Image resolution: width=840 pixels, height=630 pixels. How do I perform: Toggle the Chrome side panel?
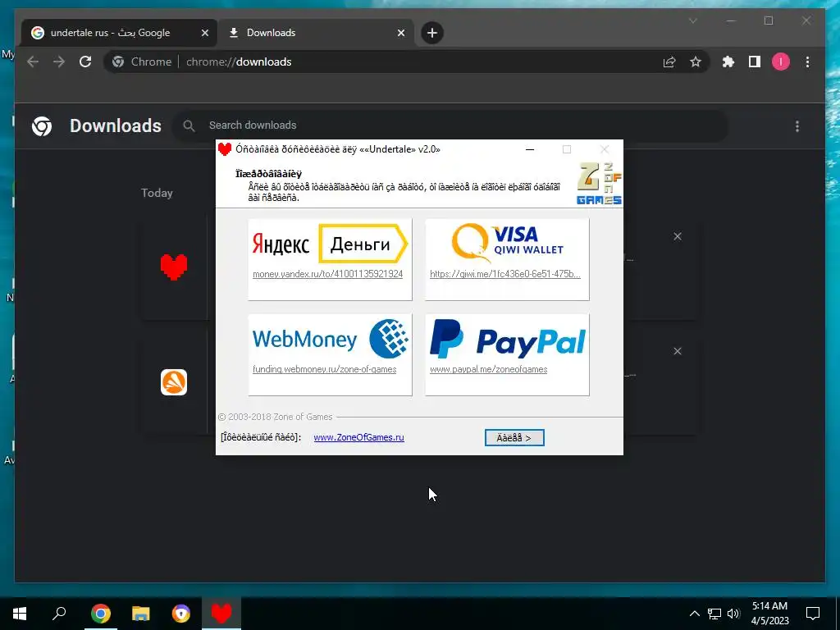[755, 62]
